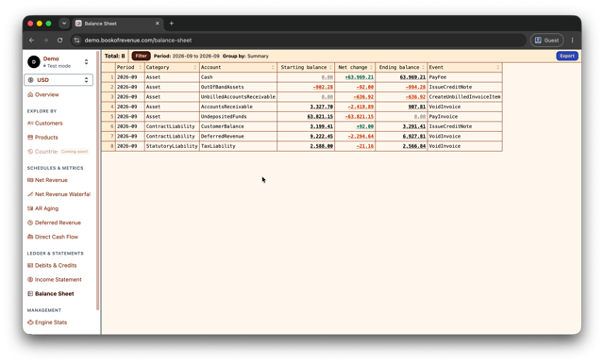Click the TaxLiability account cell
The width and height of the screenshot is (604, 364).
pos(238,146)
